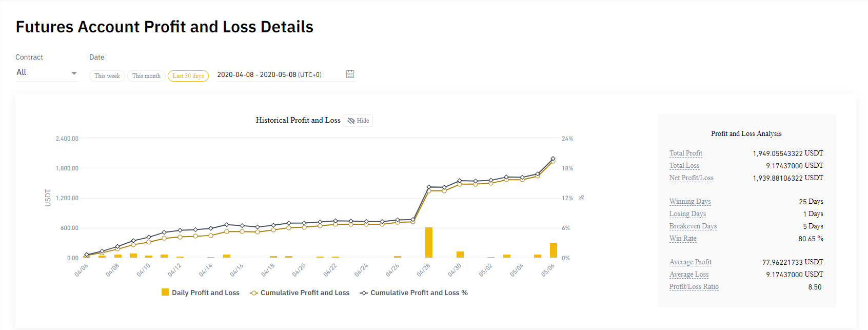Click the Breakeven Days label
The image size is (868, 330).
(x=693, y=226)
